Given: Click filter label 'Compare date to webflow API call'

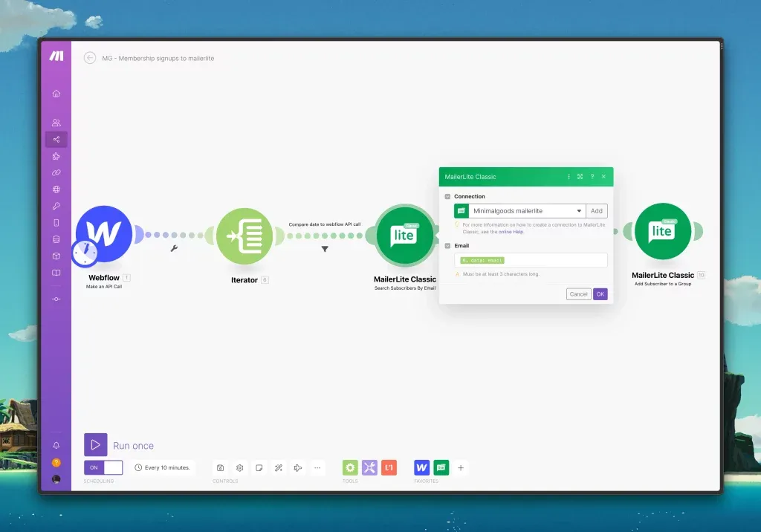Looking at the screenshot, I should click(x=325, y=224).
